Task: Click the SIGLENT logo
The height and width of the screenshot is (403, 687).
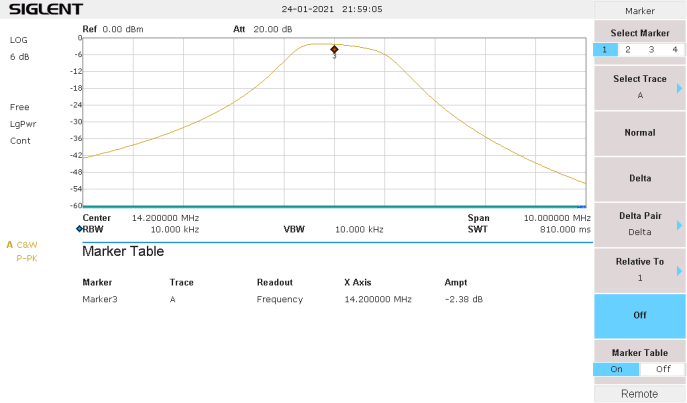Action: [46, 10]
